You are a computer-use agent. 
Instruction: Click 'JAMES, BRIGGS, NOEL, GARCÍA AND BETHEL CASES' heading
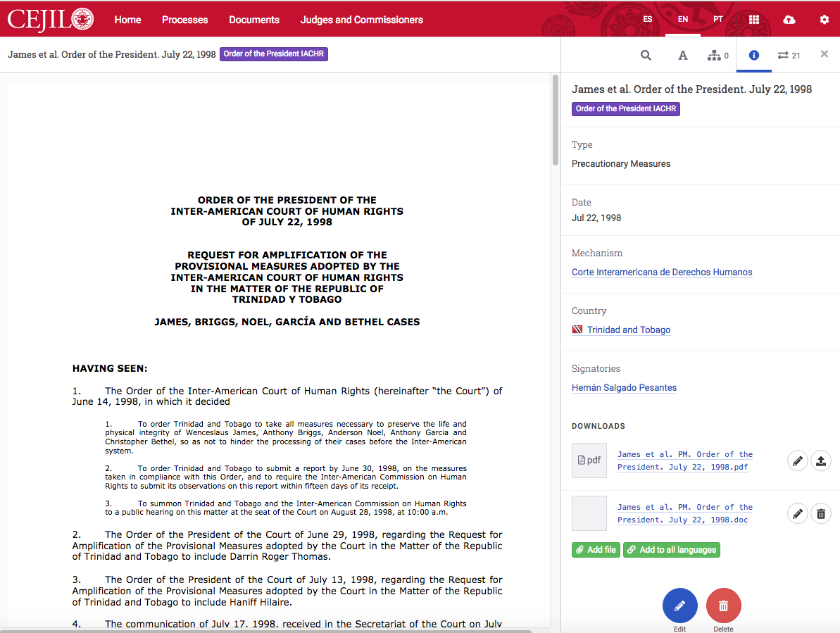(x=287, y=322)
